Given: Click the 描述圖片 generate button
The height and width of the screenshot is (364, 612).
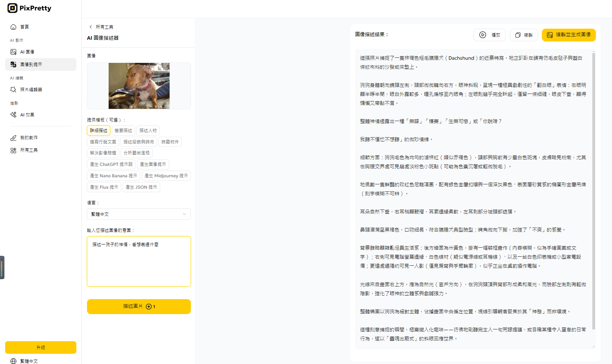Looking at the screenshot, I should (139, 306).
